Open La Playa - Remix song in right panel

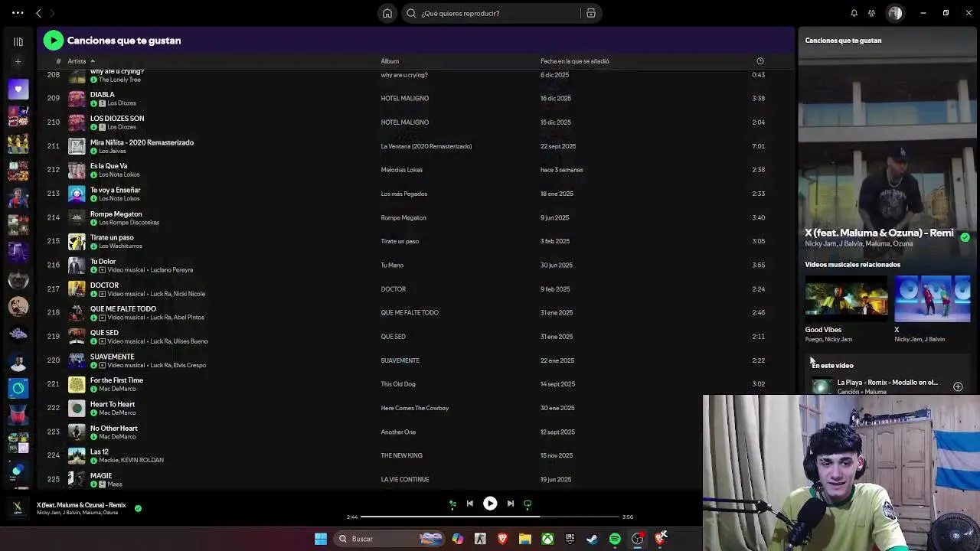[887, 382]
